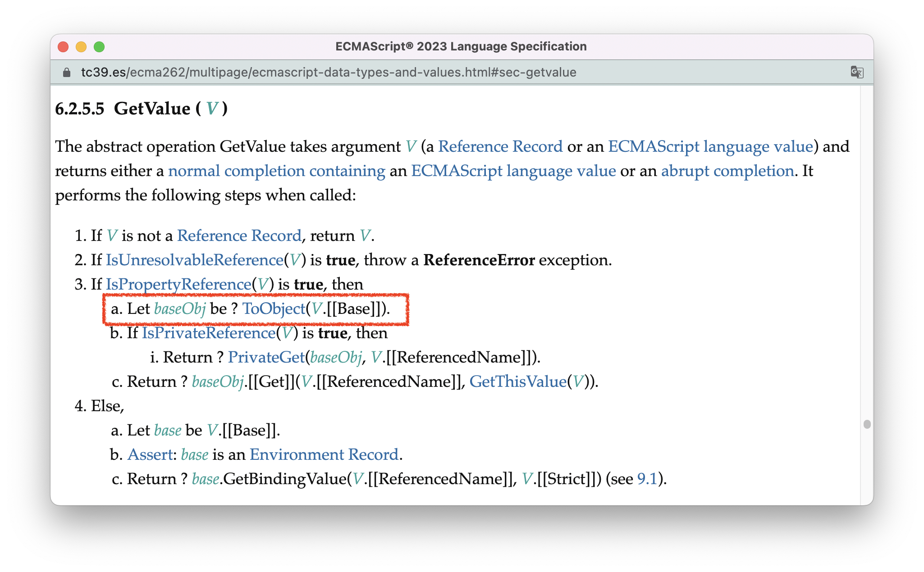Click the lock icon in address bar

point(67,73)
